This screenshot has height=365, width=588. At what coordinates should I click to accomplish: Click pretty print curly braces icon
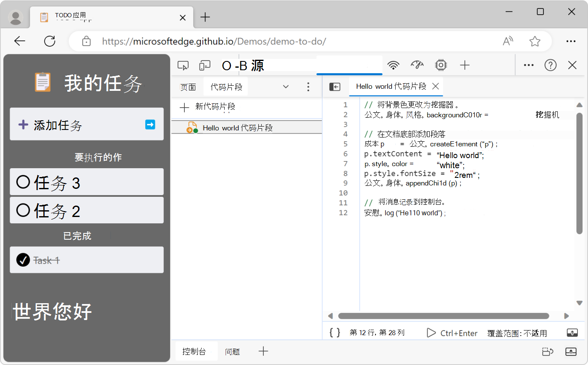click(x=335, y=333)
